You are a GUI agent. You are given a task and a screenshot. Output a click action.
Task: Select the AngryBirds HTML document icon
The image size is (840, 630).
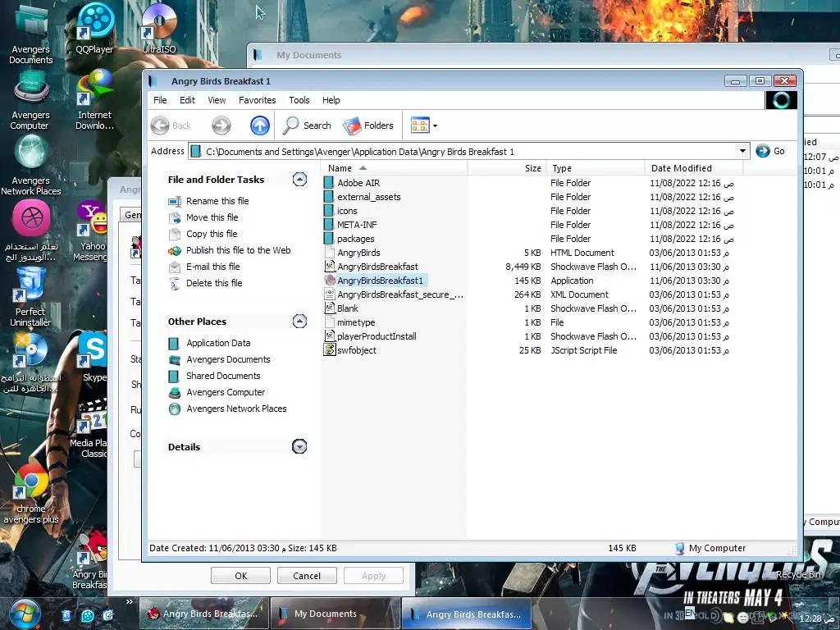click(x=330, y=253)
